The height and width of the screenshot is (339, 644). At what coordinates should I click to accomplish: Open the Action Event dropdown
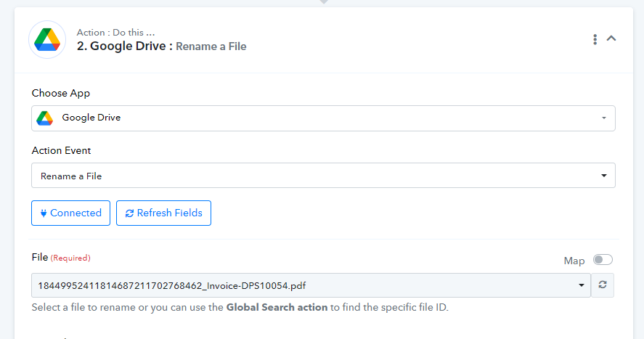[x=323, y=175]
